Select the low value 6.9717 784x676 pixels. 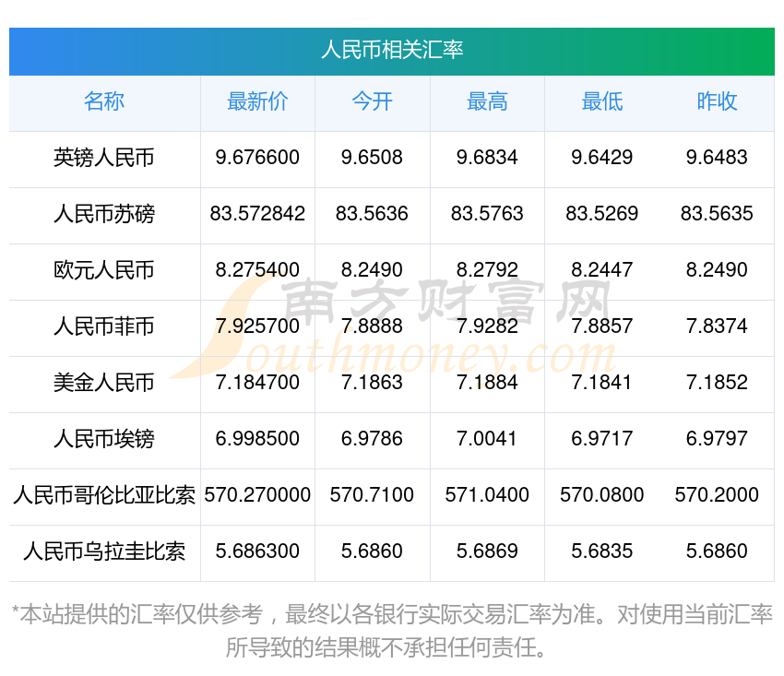click(602, 439)
